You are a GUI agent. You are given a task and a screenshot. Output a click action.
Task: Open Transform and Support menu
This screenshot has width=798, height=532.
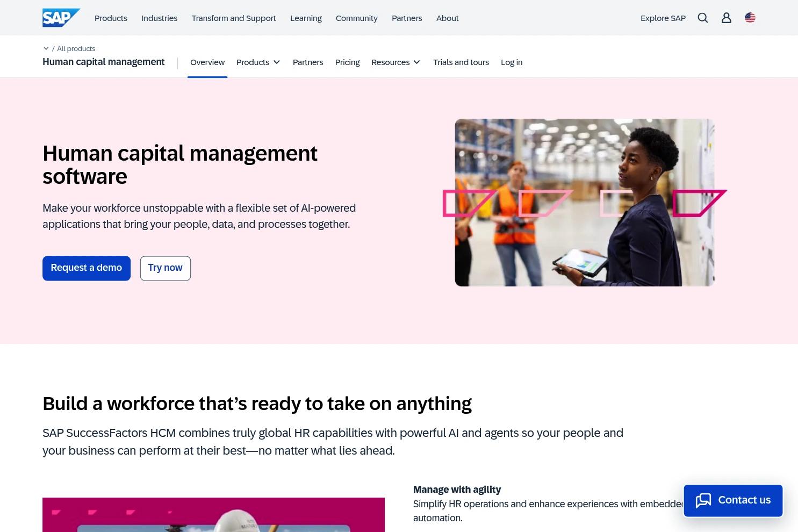tap(234, 18)
